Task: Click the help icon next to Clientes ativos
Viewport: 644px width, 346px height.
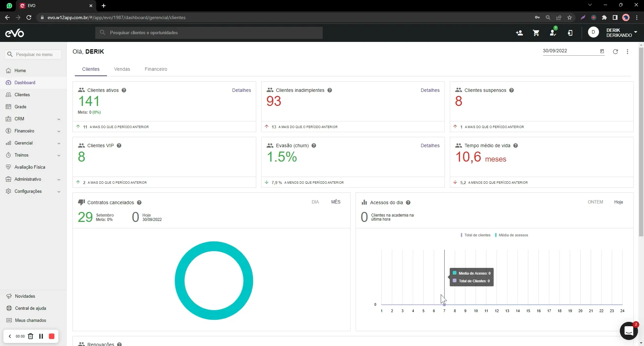Action: click(123, 90)
